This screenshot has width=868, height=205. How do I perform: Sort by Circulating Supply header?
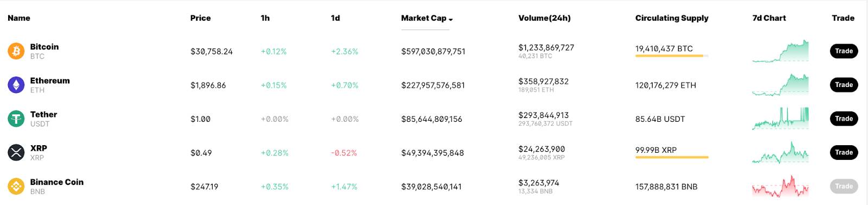tap(672, 18)
